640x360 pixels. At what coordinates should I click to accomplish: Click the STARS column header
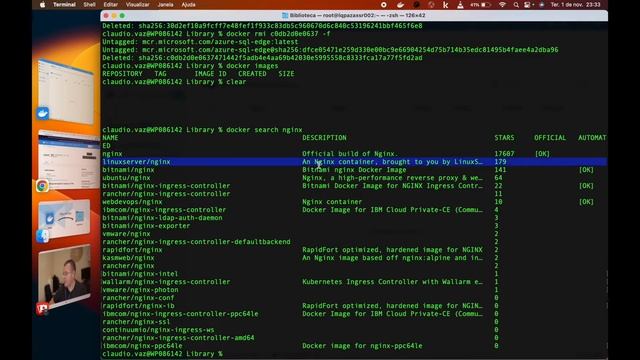coord(504,138)
